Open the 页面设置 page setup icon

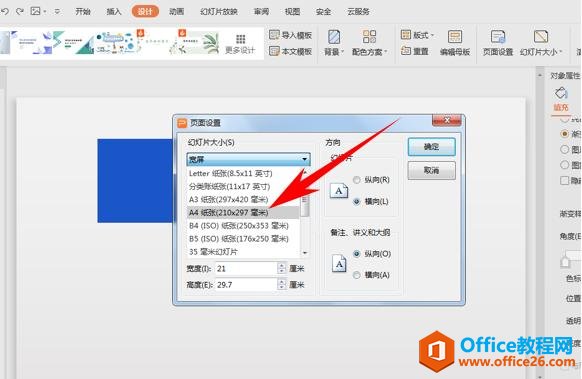point(498,37)
